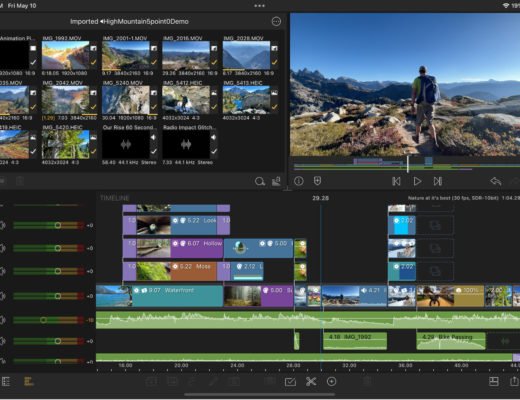Click the dimmed trash icon in library toolbar
The width and height of the screenshot is (520, 400).
(x=20, y=181)
